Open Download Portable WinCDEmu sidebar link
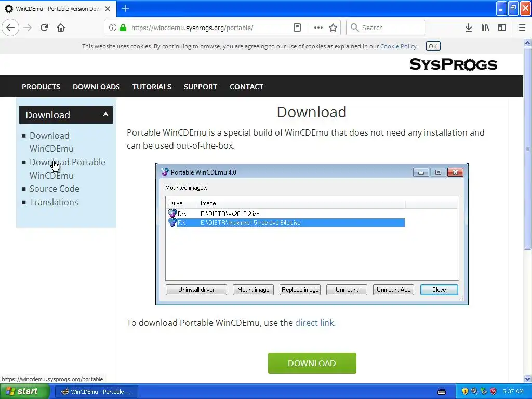Image resolution: width=532 pixels, height=399 pixels. point(67,169)
